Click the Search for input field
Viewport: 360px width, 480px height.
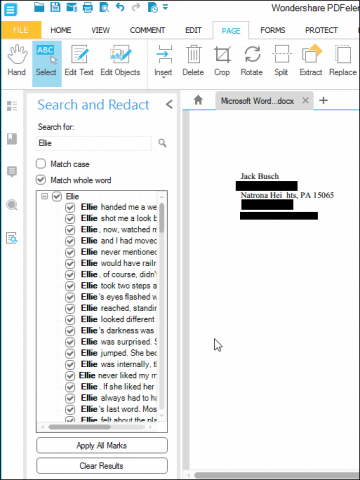coord(94,143)
